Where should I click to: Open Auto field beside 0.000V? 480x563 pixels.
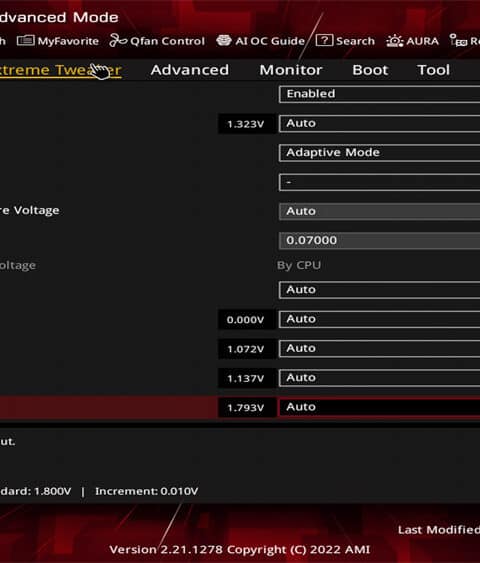(379, 319)
